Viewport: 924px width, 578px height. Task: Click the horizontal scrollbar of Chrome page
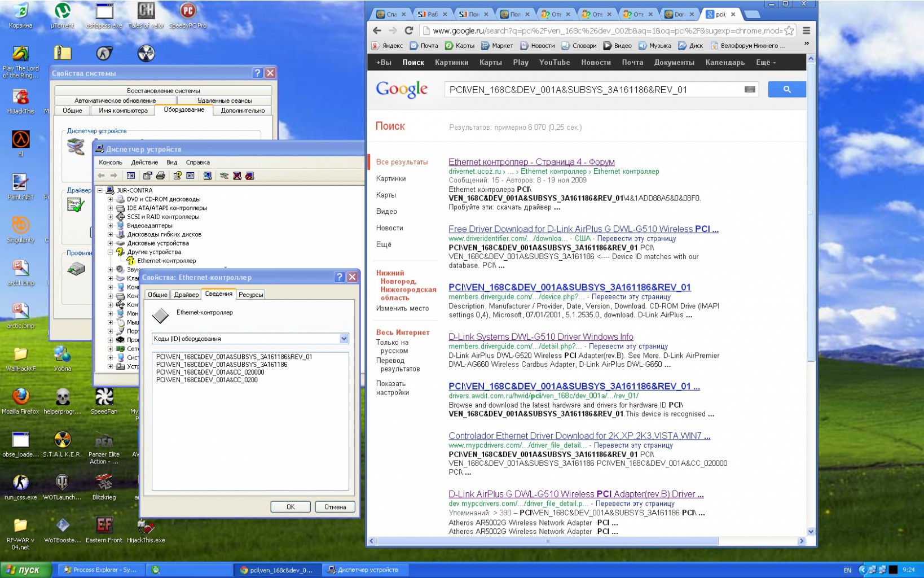(x=547, y=541)
